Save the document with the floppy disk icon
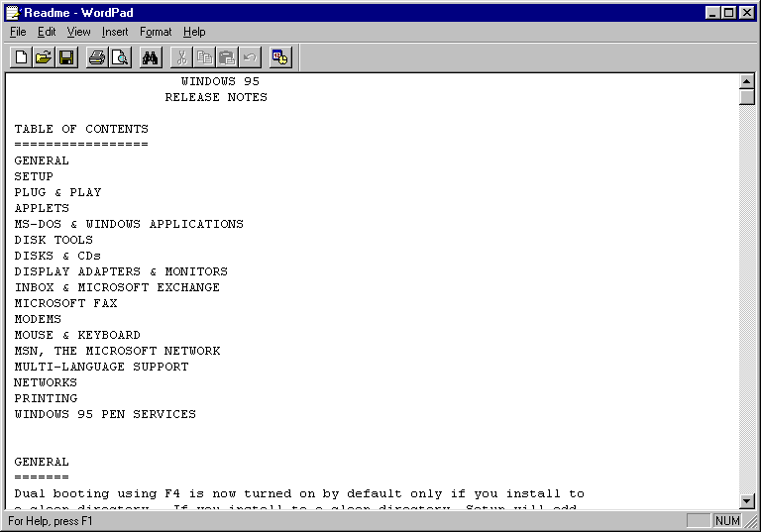Screen dimensions: 761x532 pos(66,57)
